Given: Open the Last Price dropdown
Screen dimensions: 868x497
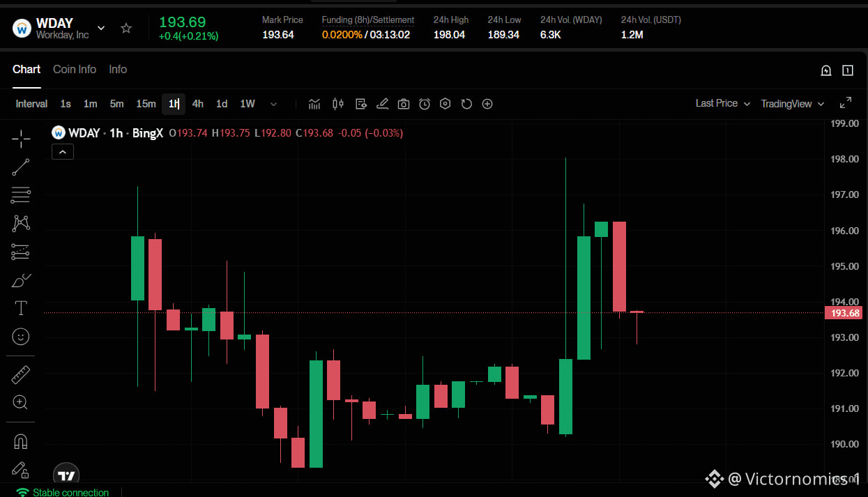Looking at the screenshot, I should 723,103.
